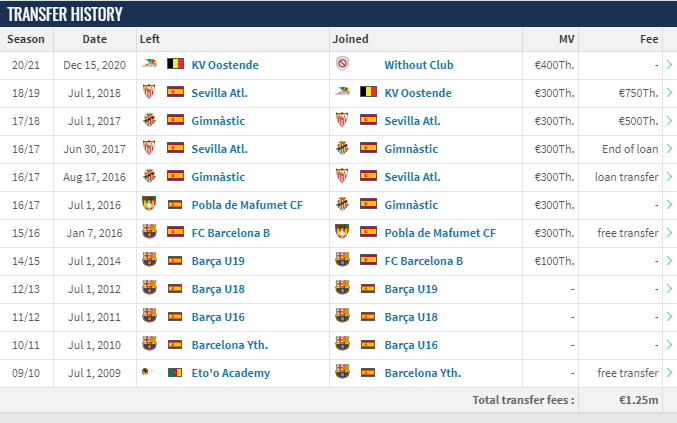The width and height of the screenshot is (677, 423).
Task: Expand the End of loan row arrow
Action: point(670,149)
